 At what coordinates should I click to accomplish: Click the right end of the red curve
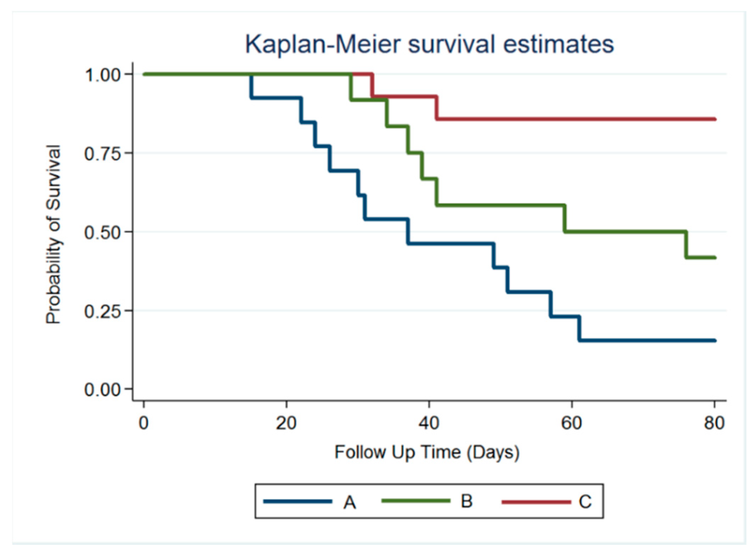tap(714, 119)
